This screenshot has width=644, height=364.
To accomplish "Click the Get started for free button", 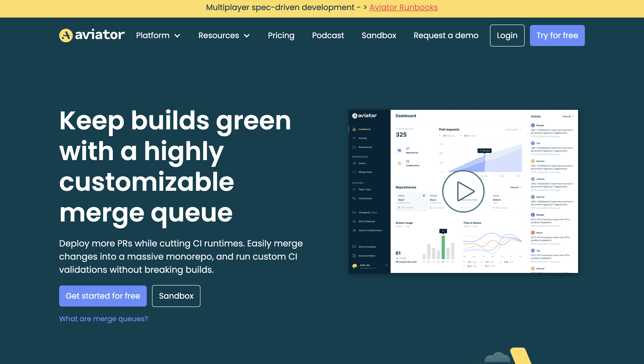I will pyautogui.click(x=103, y=296).
